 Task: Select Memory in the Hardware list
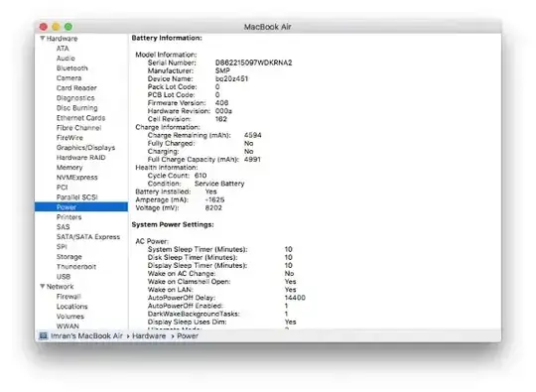(x=69, y=168)
